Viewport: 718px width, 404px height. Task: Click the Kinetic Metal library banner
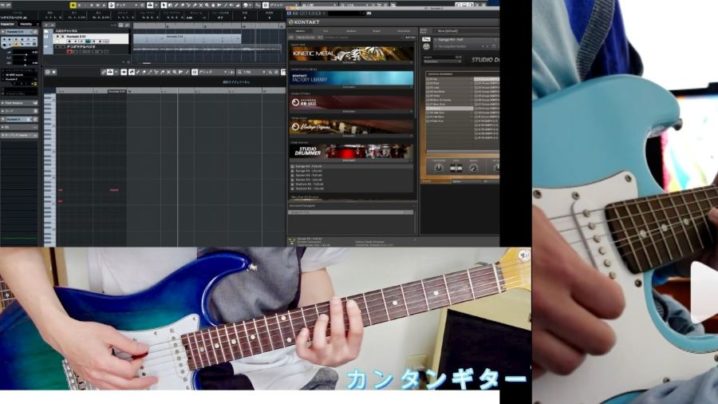point(350,54)
